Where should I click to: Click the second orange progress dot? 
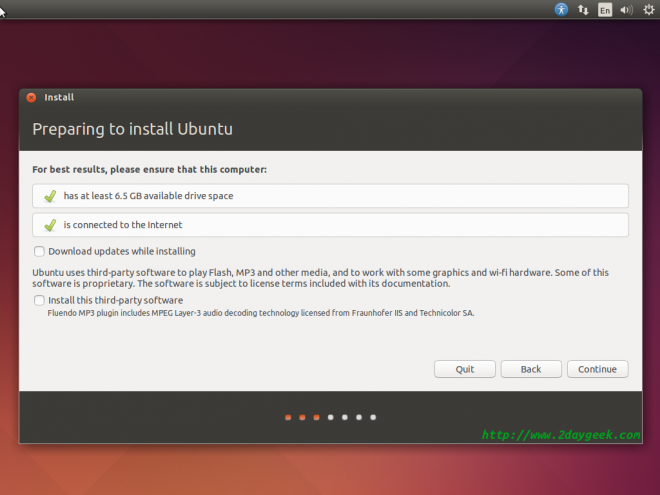point(302,416)
